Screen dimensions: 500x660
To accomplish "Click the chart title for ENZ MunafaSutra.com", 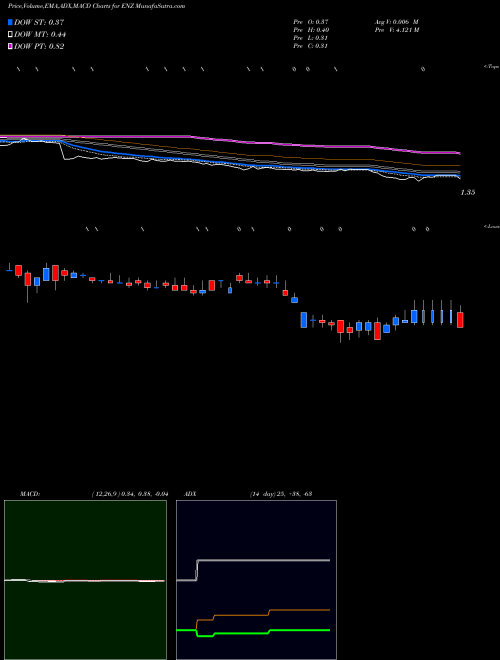I will 96,6.
